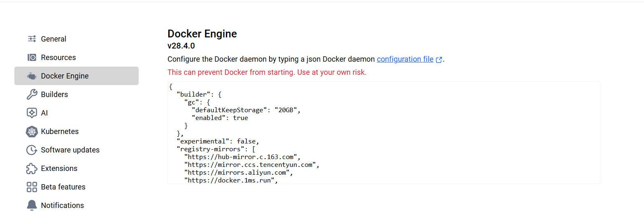Click the Builders wrench icon
The width and height of the screenshot is (644, 224).
click(32, 95)
